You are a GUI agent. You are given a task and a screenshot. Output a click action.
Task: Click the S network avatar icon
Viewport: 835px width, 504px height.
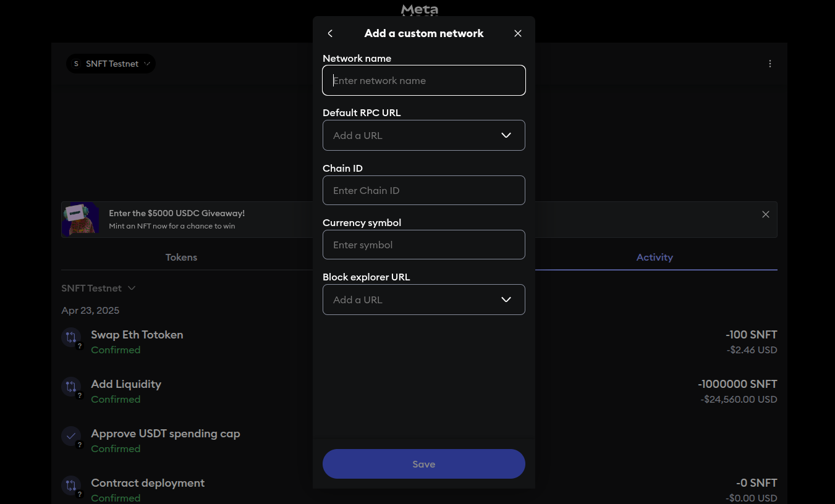(x=76, y=64)
